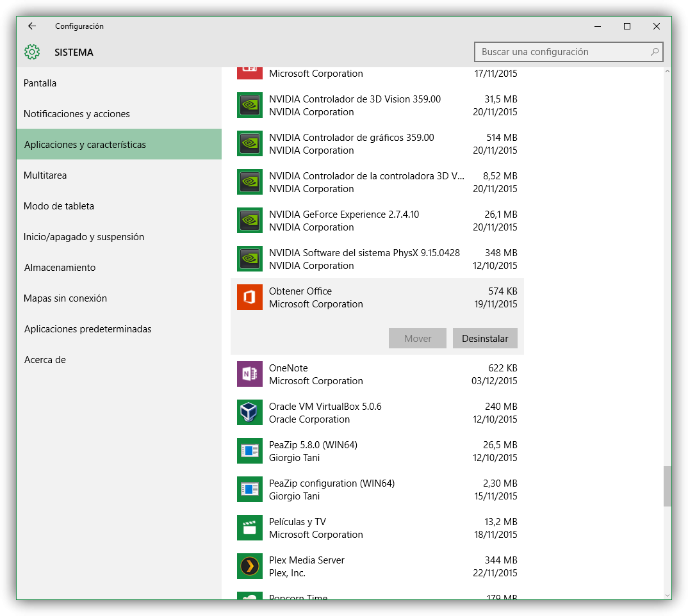
Task: Open Mapas sin conexión
Action: pos(119,298)
